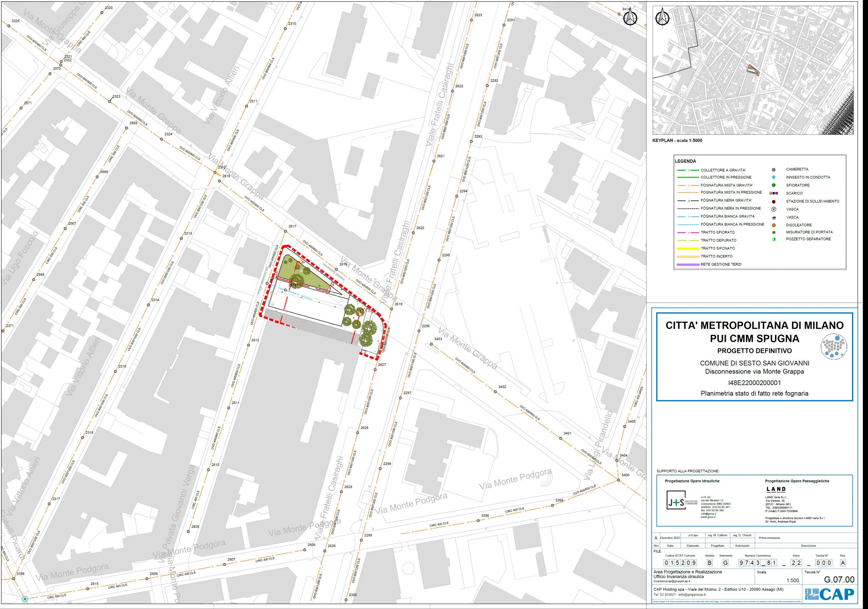Click the north arrow on the main map

pyautogui.click(x=630, y=18)
